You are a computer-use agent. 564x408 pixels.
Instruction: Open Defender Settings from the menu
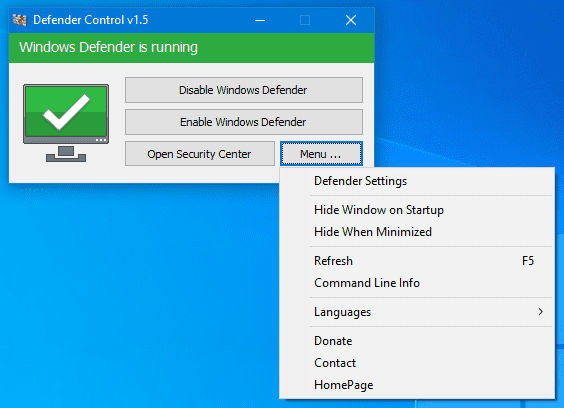(x=417, y=181)
